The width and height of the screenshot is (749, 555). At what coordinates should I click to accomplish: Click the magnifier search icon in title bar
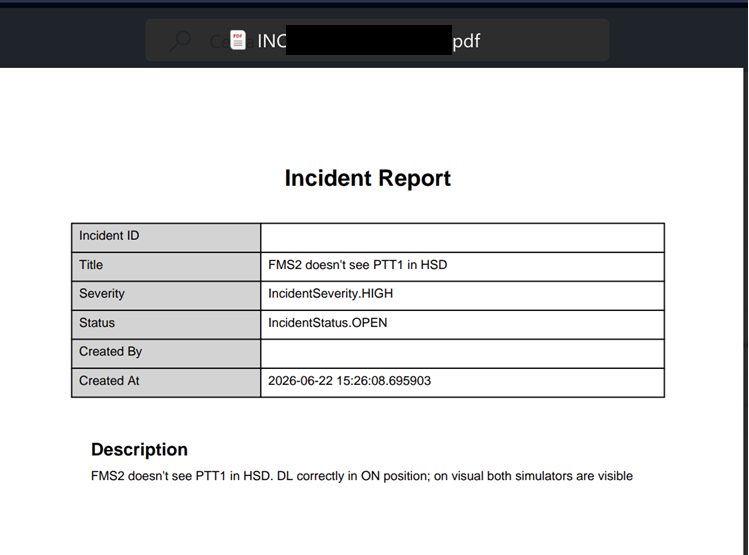[181, 41]
